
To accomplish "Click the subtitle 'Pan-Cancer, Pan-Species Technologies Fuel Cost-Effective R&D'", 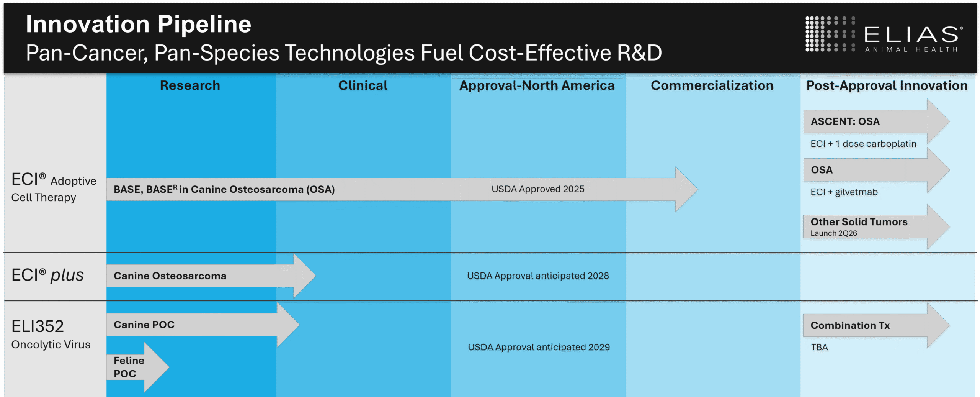I will click(344, 52).
